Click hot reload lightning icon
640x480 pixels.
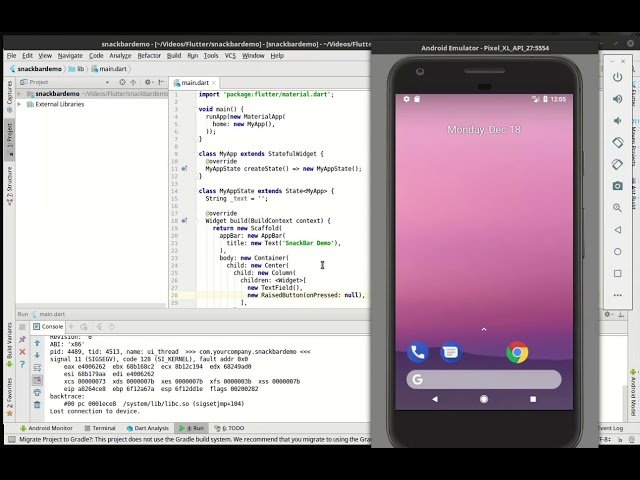tap(71, 327)
